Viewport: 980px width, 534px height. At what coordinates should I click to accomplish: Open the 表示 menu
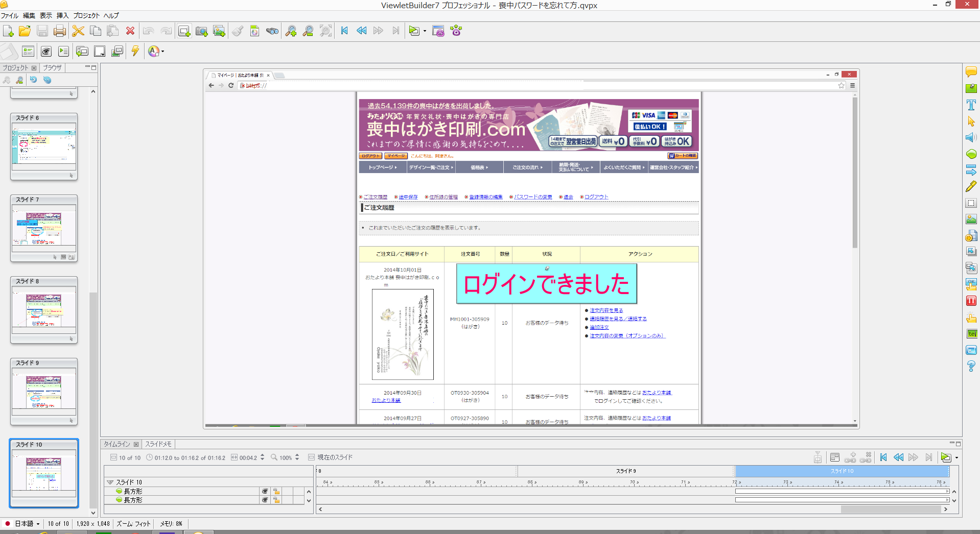coord(45,15)
